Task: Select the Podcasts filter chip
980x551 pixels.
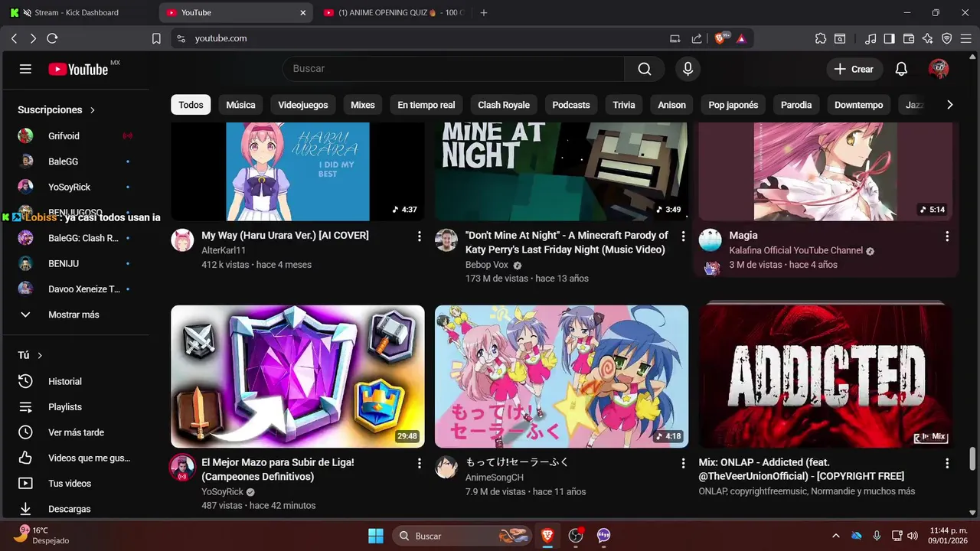Action: pyautogui.click(x=571, y=105)
